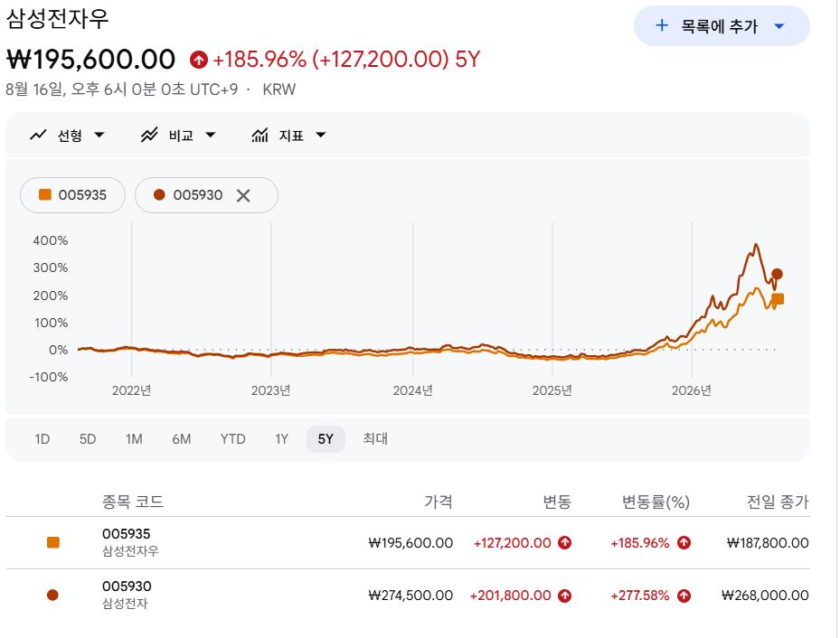Click the 선형 line chart icon
Screen dimensions: 840x638
(x=38, y=135)
